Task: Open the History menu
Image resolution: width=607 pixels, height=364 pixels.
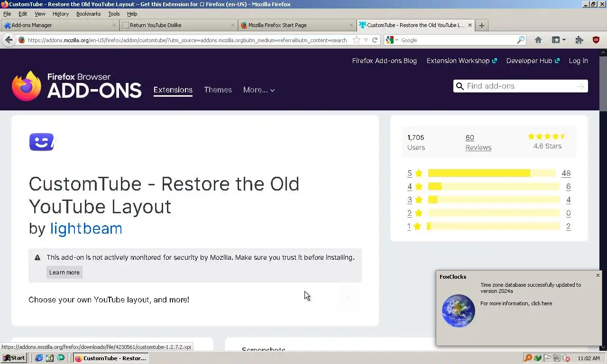Action: pos(61,14)
